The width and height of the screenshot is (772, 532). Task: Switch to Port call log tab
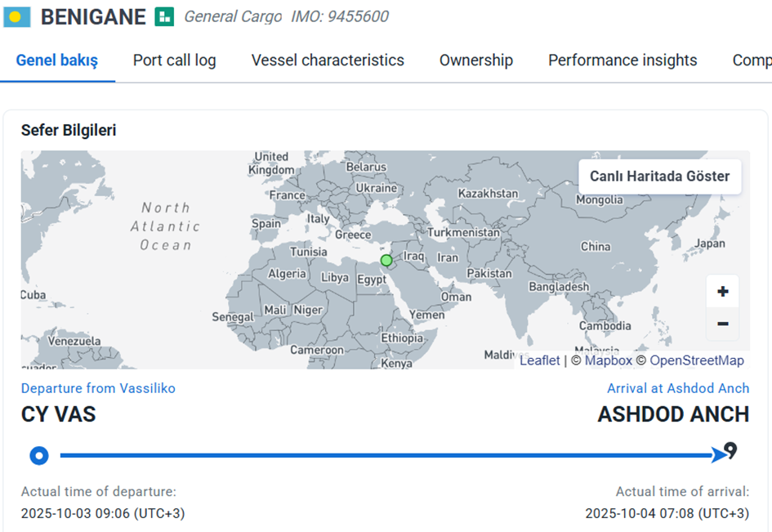pyautogui.click(x=174, y=60)
